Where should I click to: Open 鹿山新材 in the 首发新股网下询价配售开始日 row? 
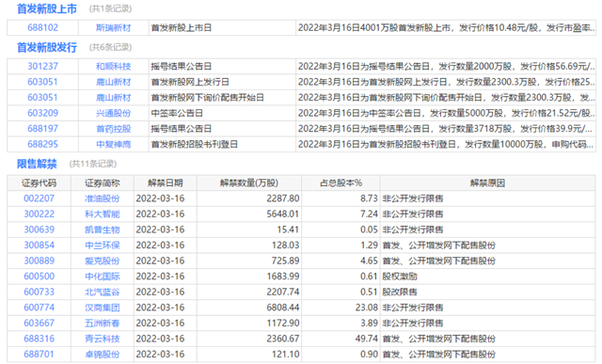coord(113,98)
